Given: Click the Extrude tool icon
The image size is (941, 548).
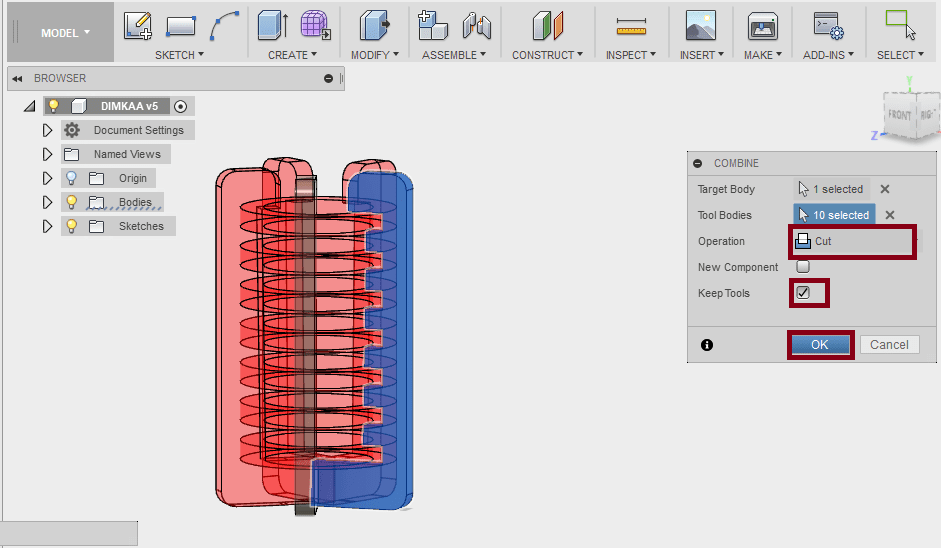Looking at the screenshot, I should [x=273, y=26].
